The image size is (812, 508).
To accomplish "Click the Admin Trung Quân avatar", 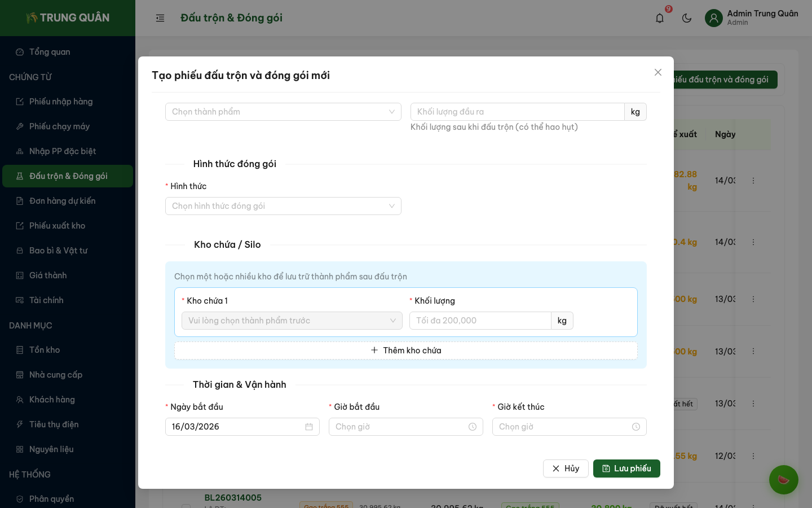I will (714, 18).
